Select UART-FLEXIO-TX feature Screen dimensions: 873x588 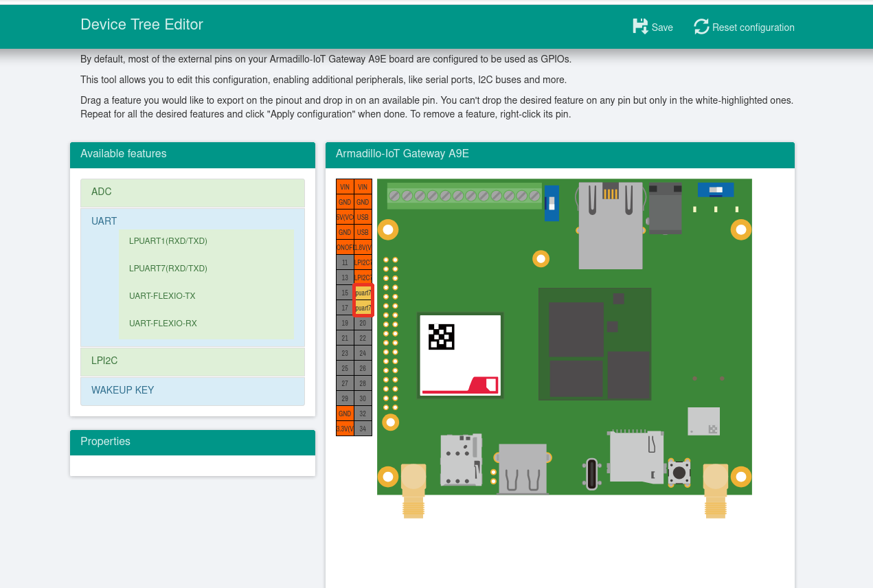(x=162, y=296)
